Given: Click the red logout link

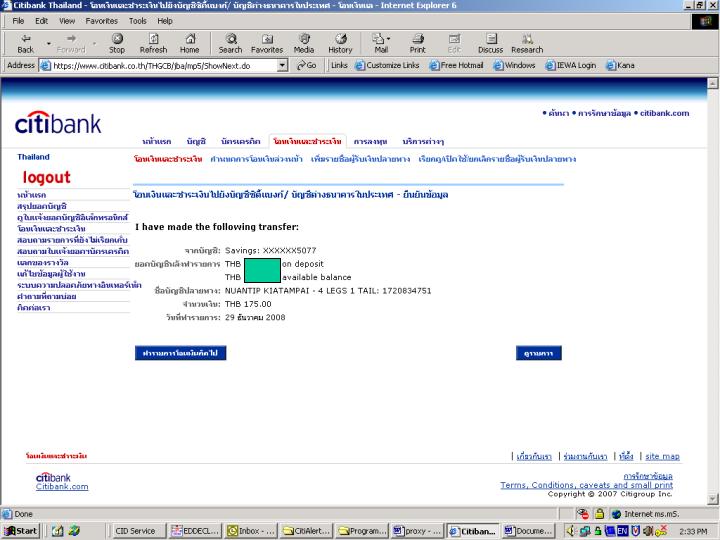Looking at the screenshot, I should [46, 178].
